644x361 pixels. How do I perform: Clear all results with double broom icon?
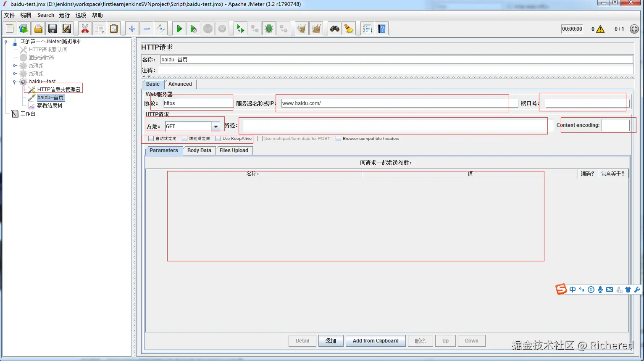(x=316, y=29)
